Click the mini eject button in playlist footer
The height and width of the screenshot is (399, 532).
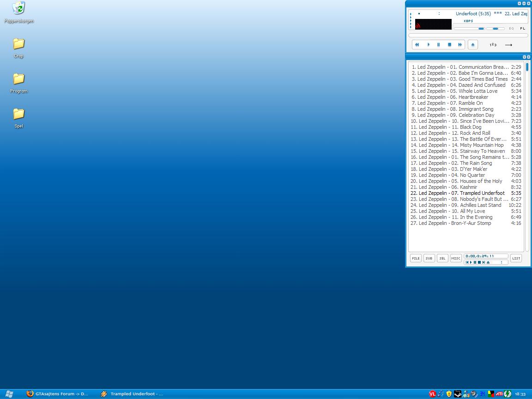[488, 262]
